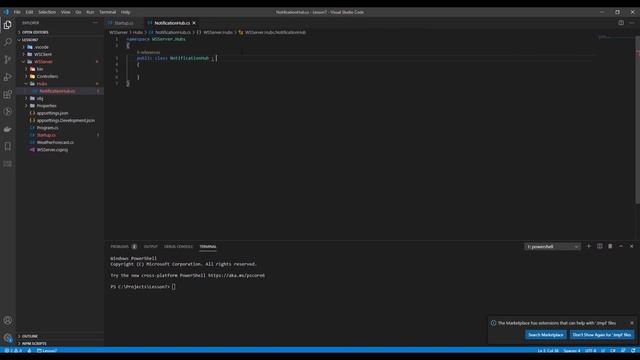Image resolution: width=640 pixels, height=360 pixels.
Task: Open the Manage gear icon
Action: (x=8, y=338)
